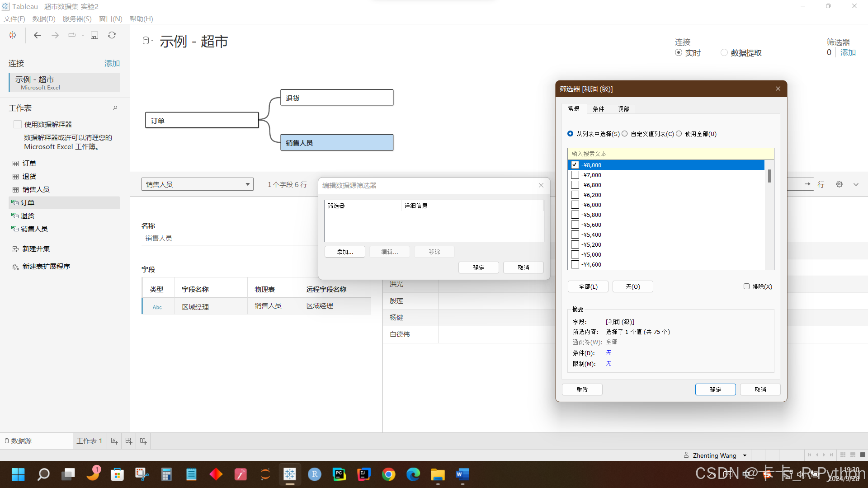Check the -¥6,800 value

click(x=575, y=185)
